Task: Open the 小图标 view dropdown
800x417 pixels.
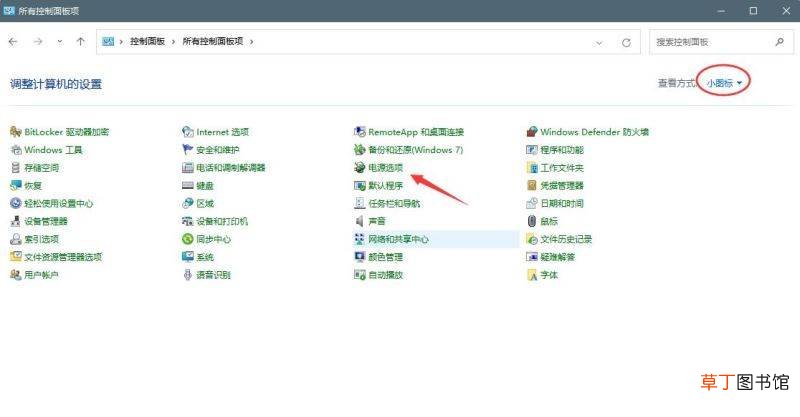Action: (724, 83)
